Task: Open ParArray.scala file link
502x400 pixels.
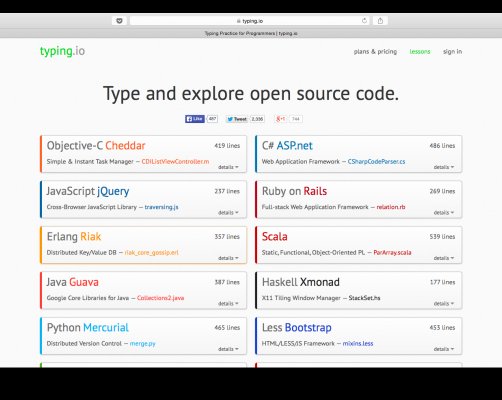Action: click(392, 253)
